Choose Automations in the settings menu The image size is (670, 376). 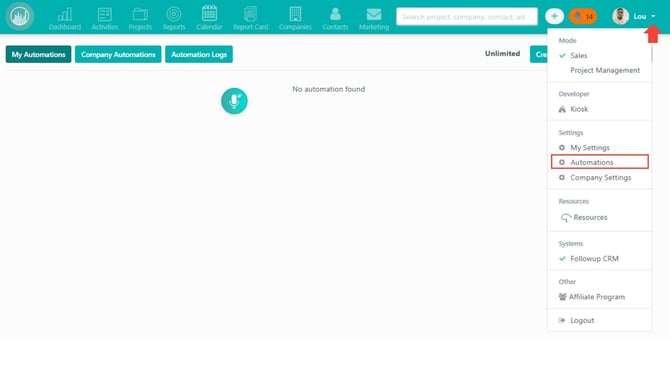pos(599,162)
